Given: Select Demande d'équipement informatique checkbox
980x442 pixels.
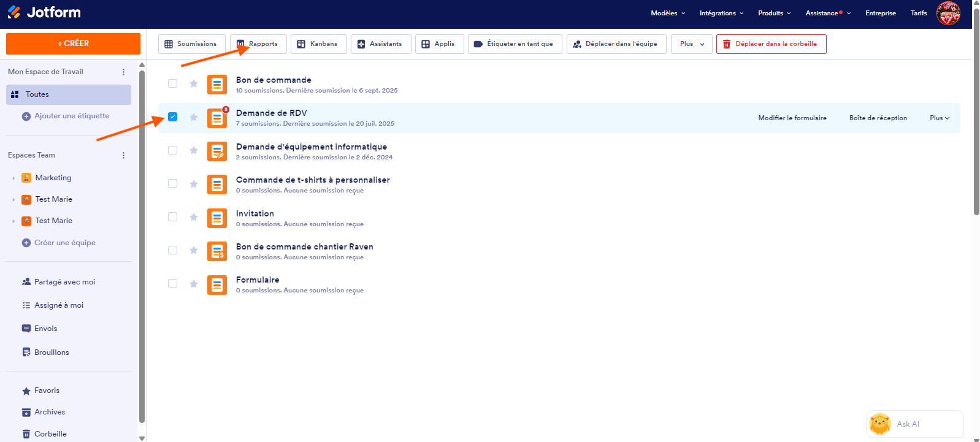Looking at the screenshot, I should click(173, 150).
